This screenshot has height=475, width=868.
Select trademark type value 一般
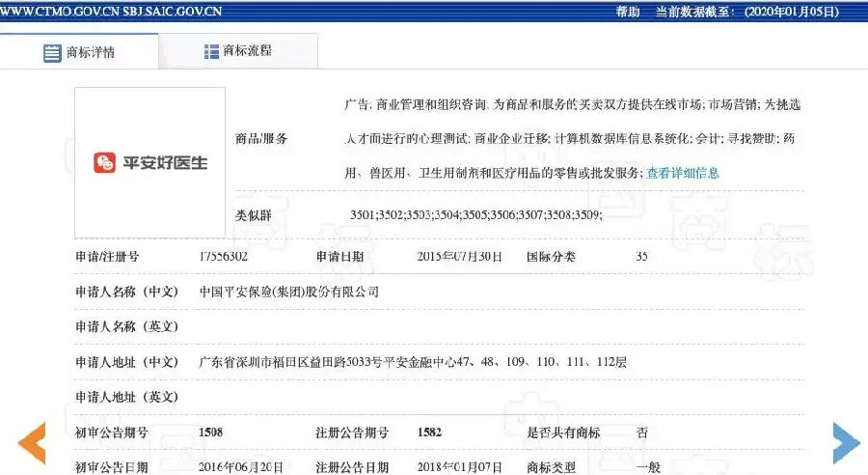coord(648,467)
